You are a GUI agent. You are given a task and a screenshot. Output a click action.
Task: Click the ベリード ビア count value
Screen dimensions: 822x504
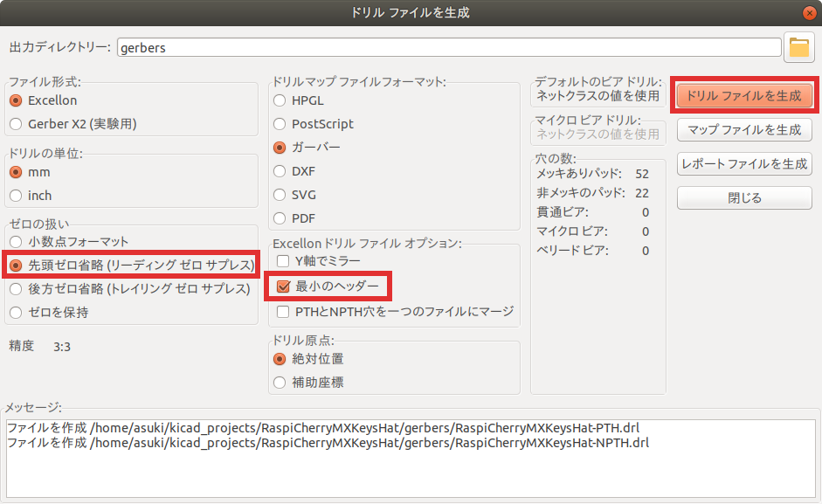[x=646, y=251]
